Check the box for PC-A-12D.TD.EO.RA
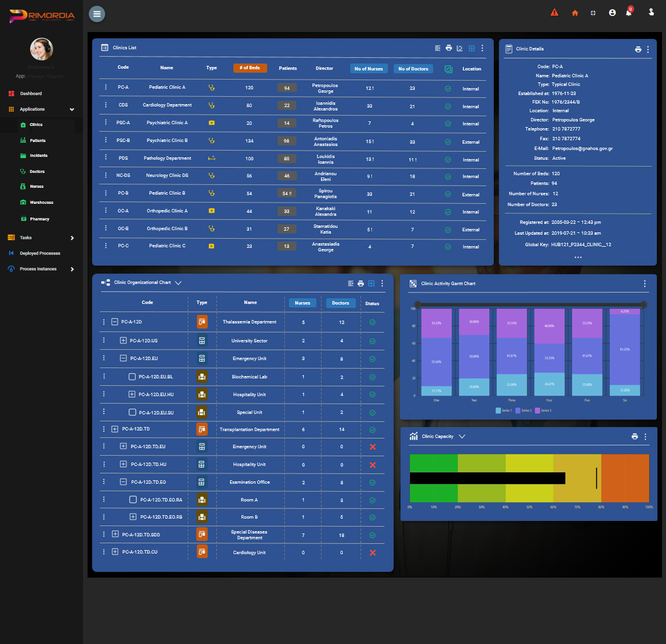The image size is (666, 644). point(133,500)
